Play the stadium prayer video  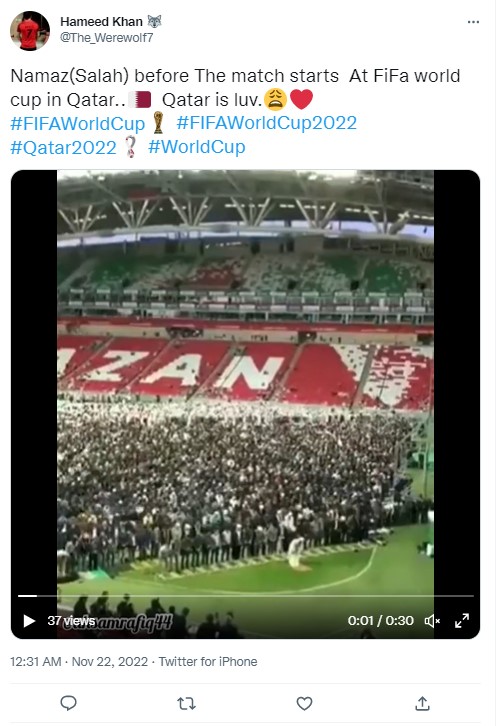click(29, 621)
